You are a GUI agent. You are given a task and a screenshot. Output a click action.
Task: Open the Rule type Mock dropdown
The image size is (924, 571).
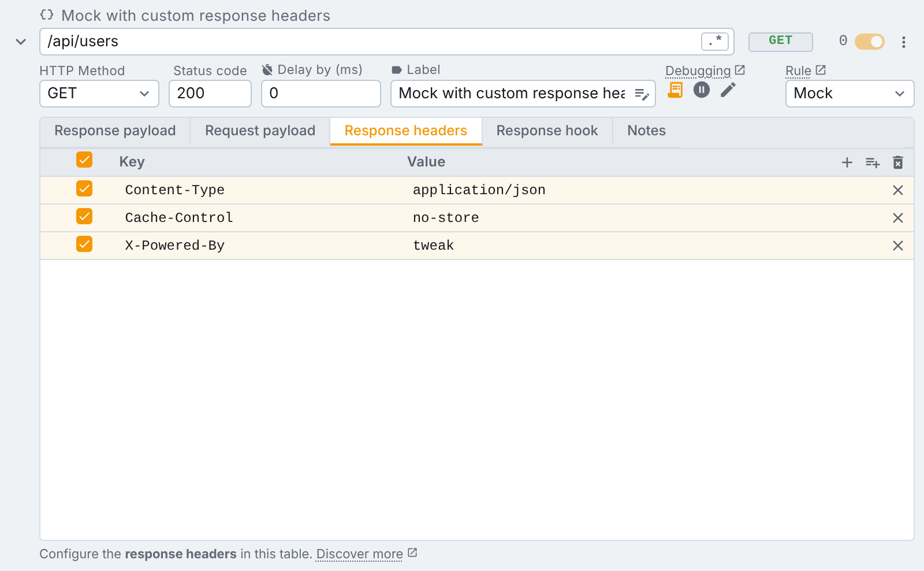coord(850,94)
